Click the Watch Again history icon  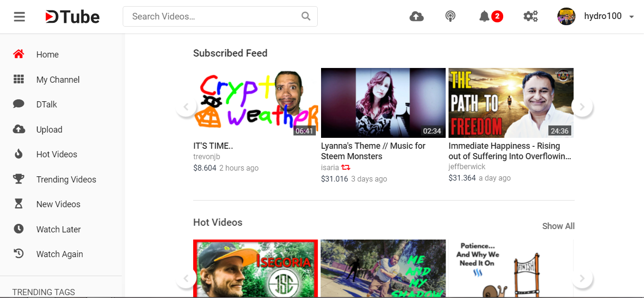(19, 254)
